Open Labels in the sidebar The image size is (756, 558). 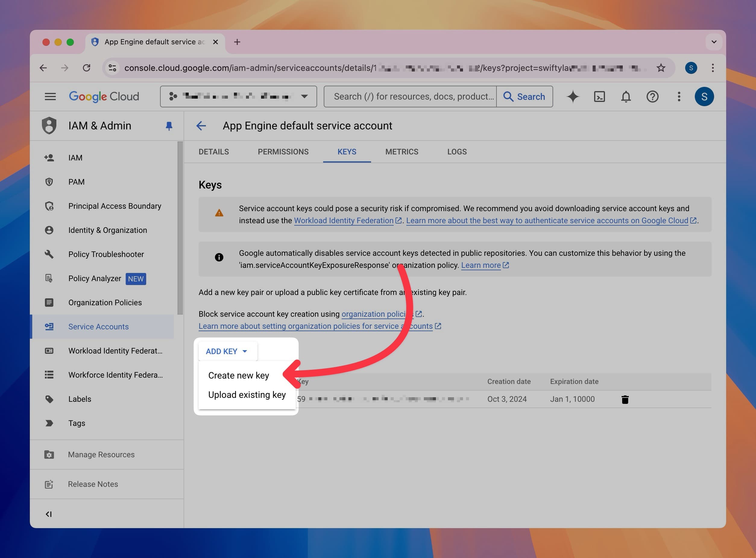(102, 399)
